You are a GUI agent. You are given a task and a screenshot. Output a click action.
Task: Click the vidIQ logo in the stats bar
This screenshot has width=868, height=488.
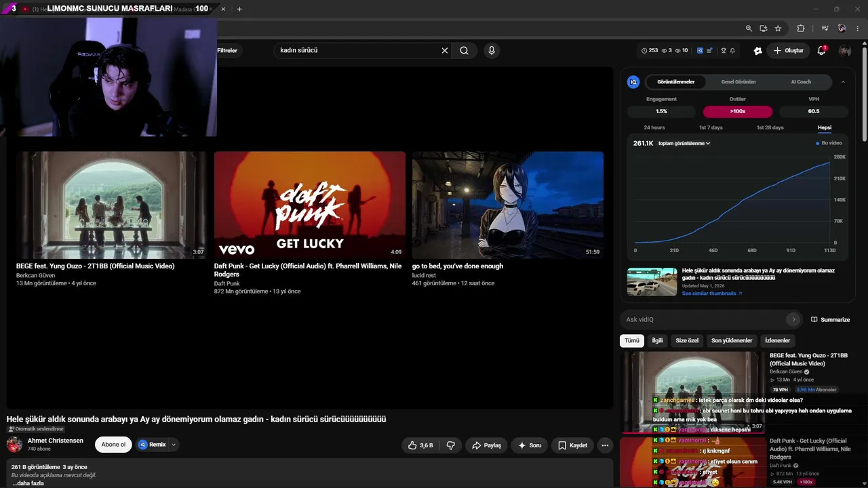(x=701, y=50)
